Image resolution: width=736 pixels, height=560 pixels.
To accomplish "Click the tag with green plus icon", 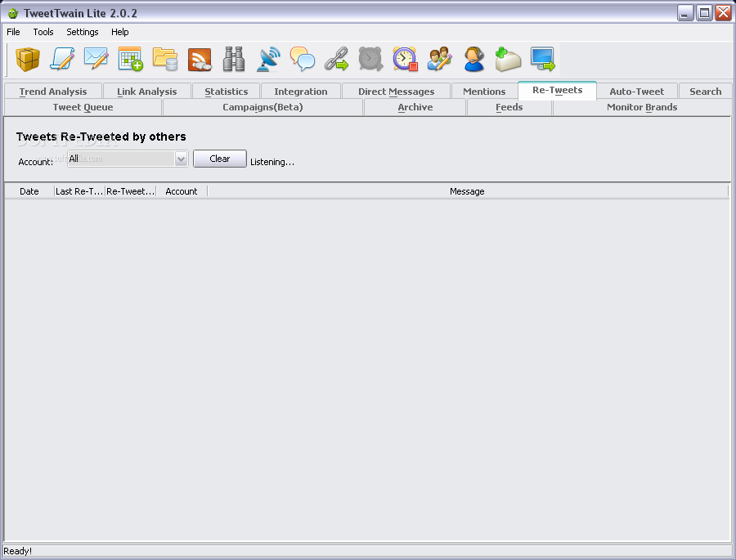I will click(508, 59).
